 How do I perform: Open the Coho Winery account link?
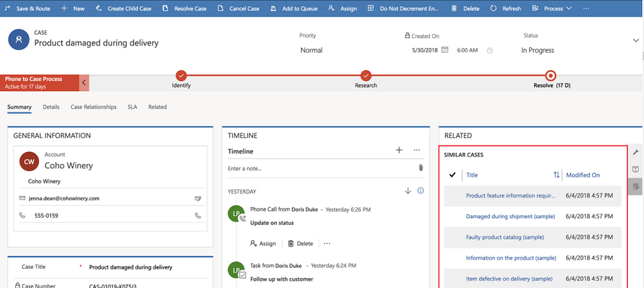click(68, 165)
